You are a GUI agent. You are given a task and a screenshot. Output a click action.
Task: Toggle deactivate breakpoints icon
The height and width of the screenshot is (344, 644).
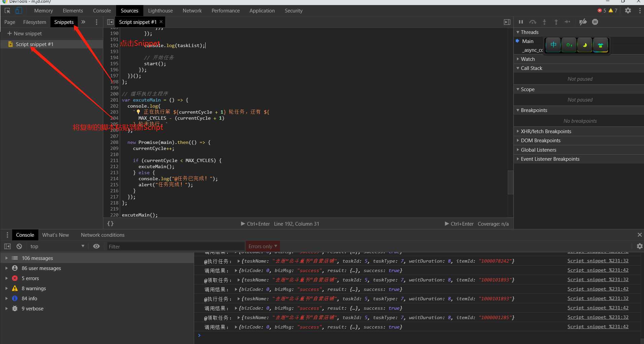point(583,22)
